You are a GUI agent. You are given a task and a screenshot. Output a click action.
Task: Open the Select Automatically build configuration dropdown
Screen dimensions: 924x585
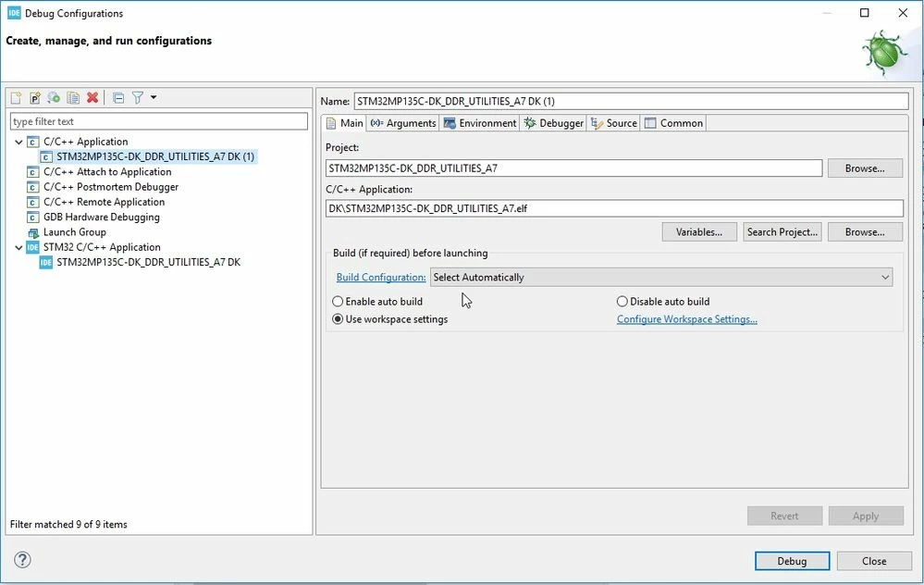click(661, 278)
